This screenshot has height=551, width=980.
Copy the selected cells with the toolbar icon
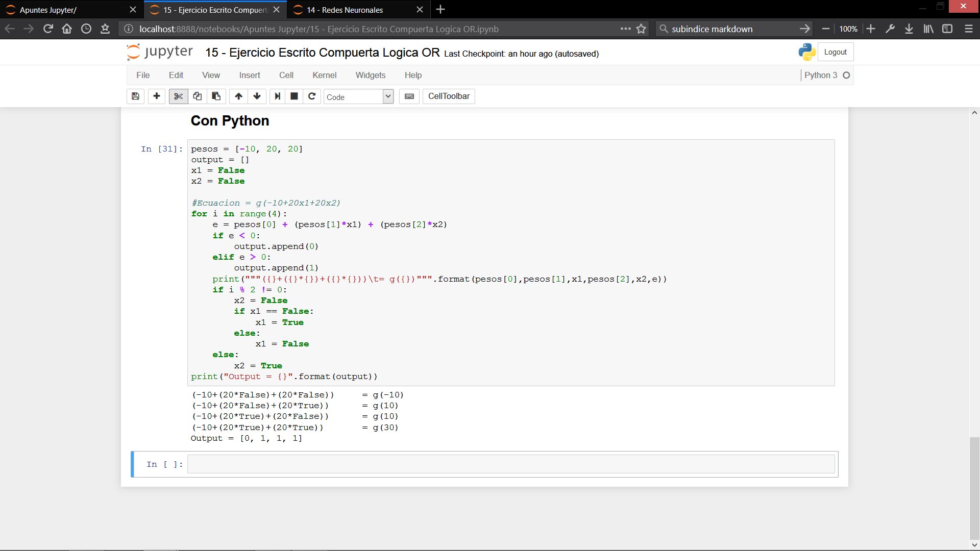tap(197, 96)
